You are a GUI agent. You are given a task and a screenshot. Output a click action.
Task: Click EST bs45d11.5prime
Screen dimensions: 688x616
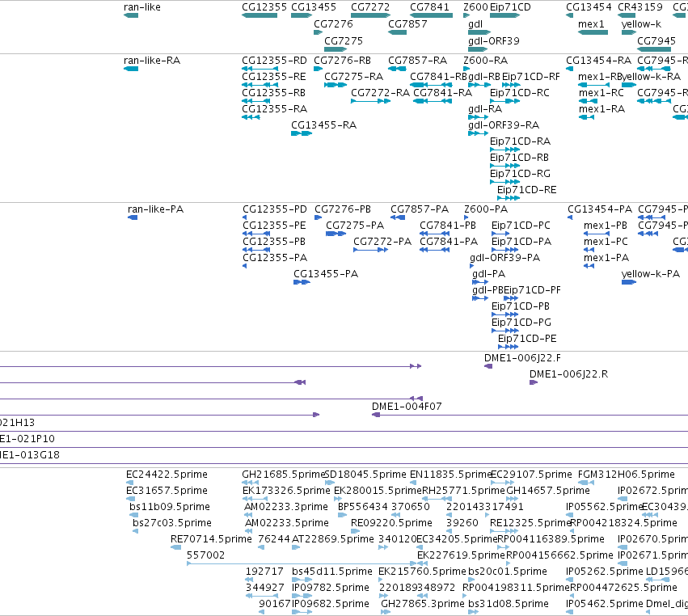click(332, 572)
